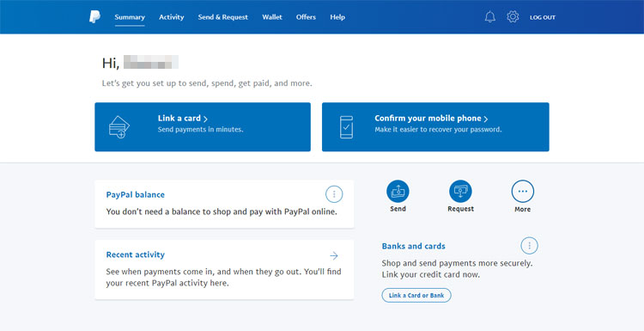This screenshot has height=331, width=644.
Task: Click the Send money icon
Action: (398, 191)
